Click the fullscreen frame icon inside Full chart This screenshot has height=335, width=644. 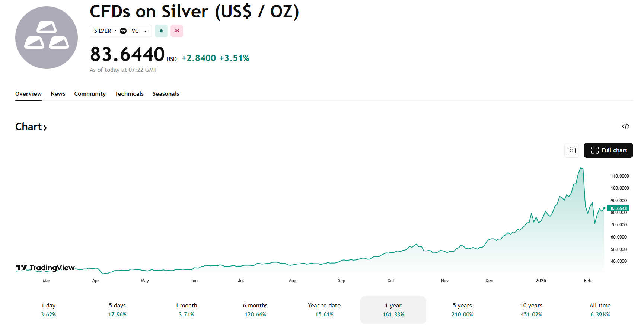click(596, 150)
